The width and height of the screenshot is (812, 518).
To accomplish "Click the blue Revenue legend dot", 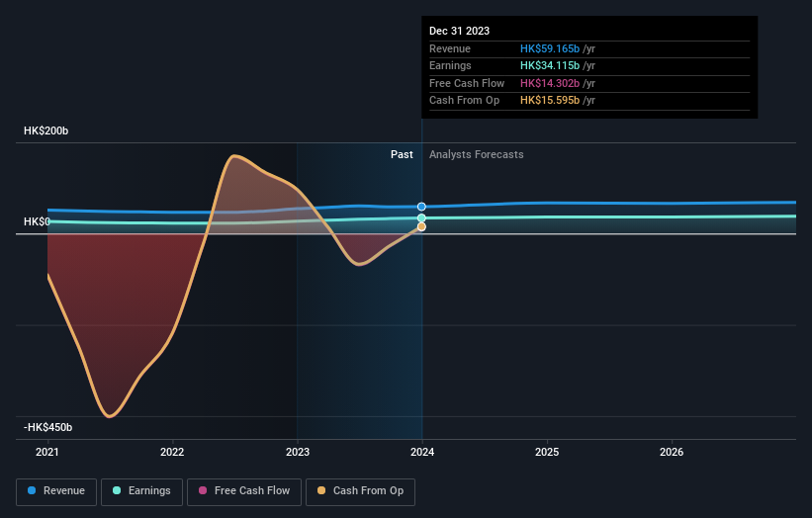I will [32, 490].
